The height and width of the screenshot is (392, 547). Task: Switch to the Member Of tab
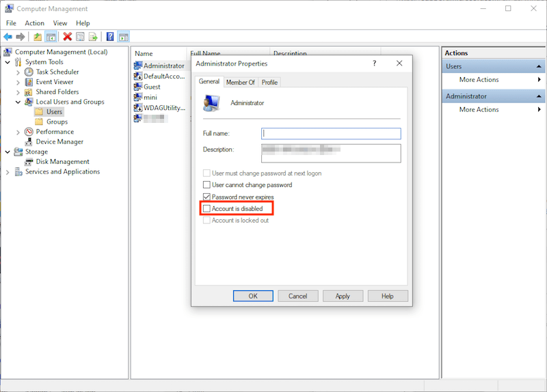(x=241, y=82)
